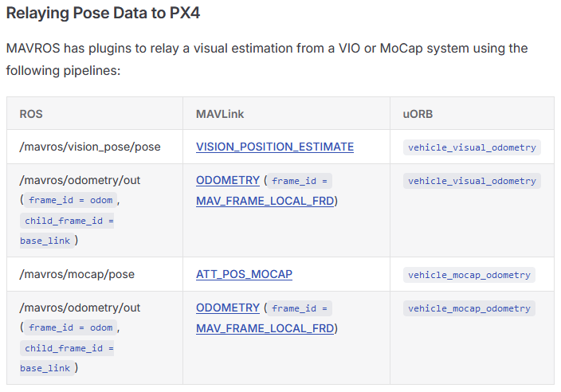The height and width of the screenshot is (392, 561).
Task: Click vehicle_mocap_odometry beside ATT_POS_MOCAP
Action: tap(469, 275)
